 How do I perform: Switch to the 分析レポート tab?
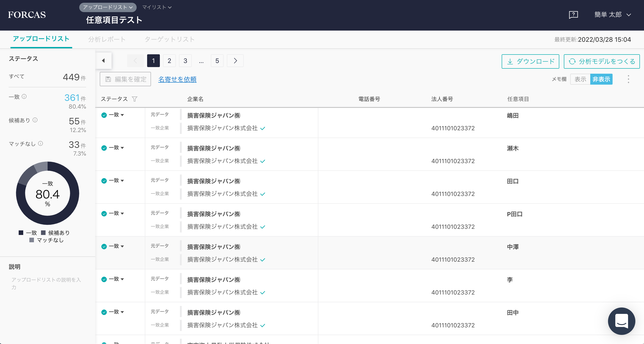tap(107, 39)
